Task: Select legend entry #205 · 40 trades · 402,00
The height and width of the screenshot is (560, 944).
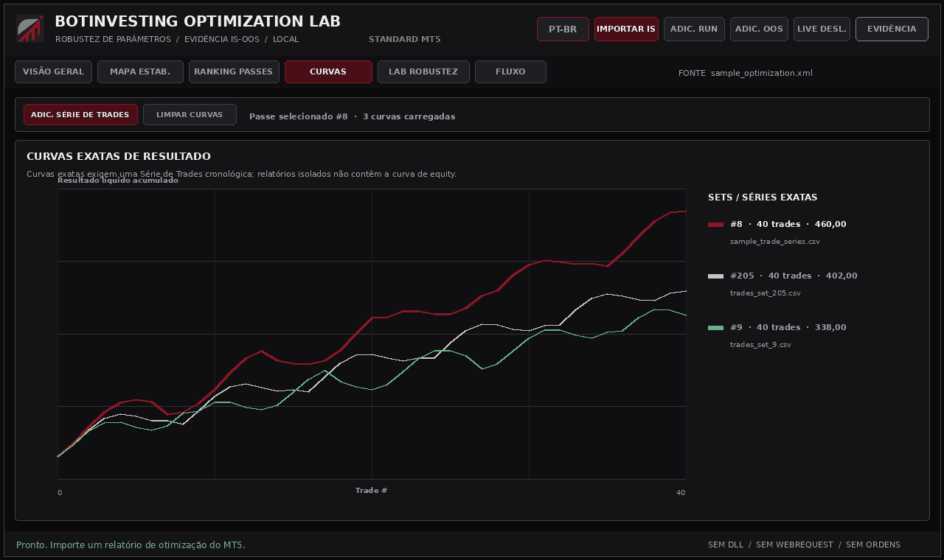Action: click(x=794, y=276)
